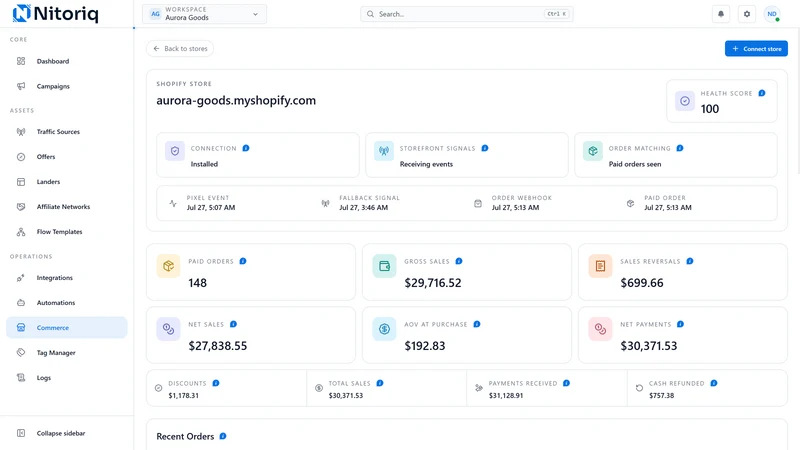Click the Payments Received info icon
The image size is (800, 450).
pos(566,383)
